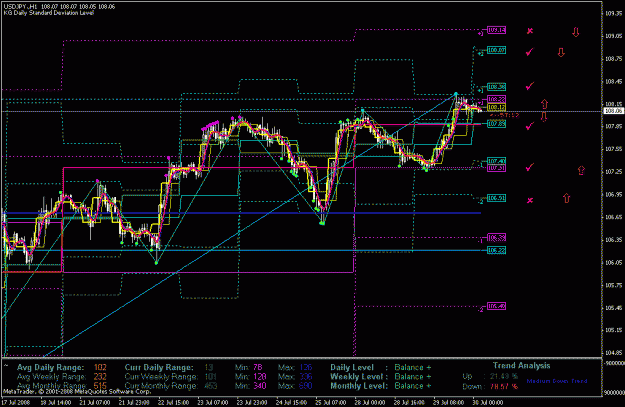Click the X mark beside the 109.13 level
The width and height of the screenshot is (625, 407).
point(530,31)
